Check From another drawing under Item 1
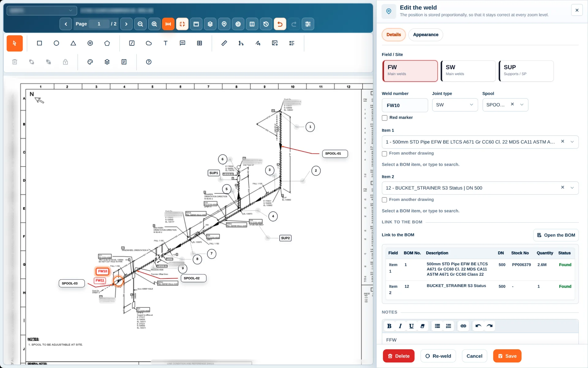Viewport: 588px width, 368px height. (384, 154)
